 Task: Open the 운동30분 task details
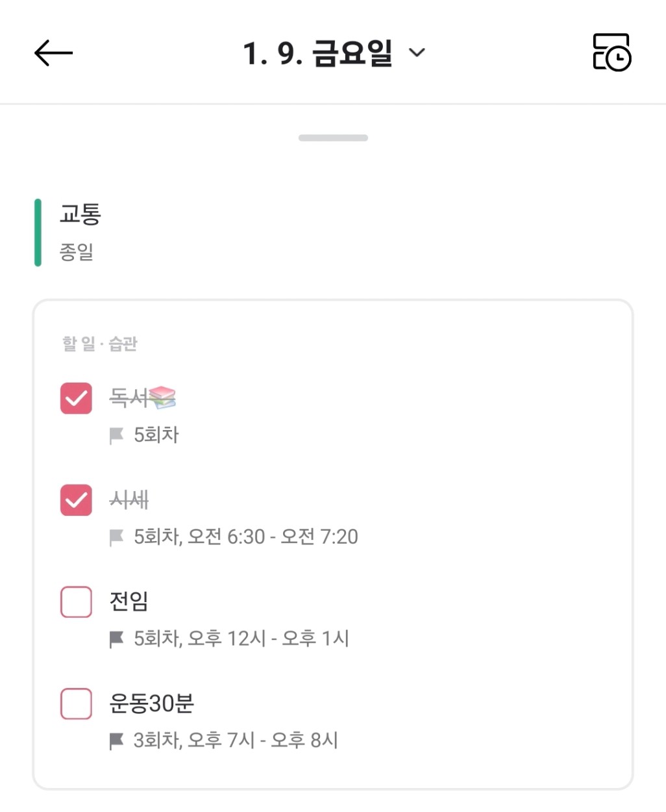tap(152, 703)
